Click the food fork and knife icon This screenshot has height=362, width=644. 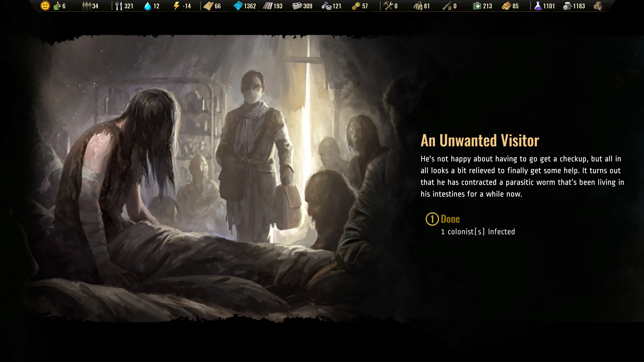click(x=119, y=6)
